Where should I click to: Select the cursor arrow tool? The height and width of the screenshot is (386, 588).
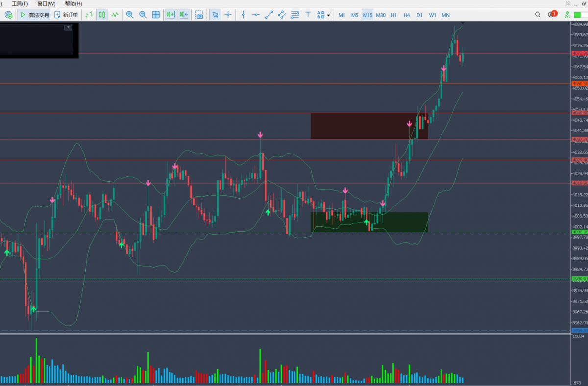coord(215,15)
